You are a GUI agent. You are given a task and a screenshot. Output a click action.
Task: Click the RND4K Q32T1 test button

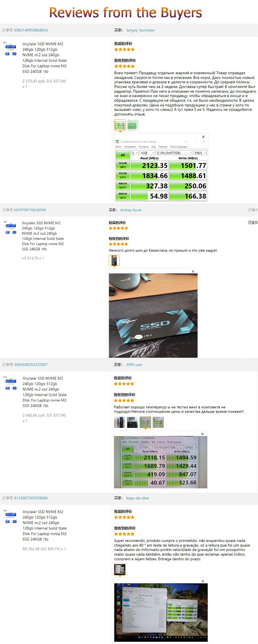pos(123,185)
